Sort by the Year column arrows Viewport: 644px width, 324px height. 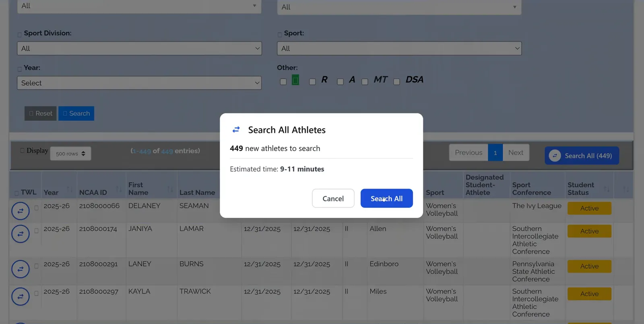click(x=70, y=189)
